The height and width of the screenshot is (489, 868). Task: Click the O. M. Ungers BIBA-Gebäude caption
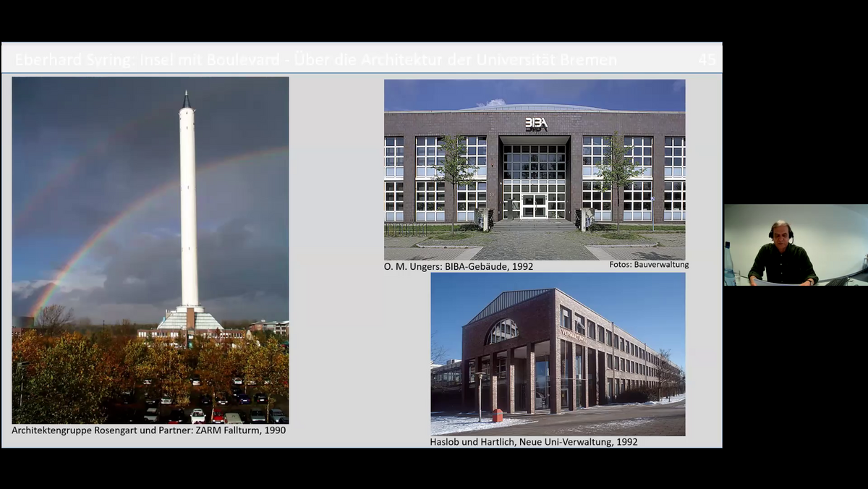[458, 266]
